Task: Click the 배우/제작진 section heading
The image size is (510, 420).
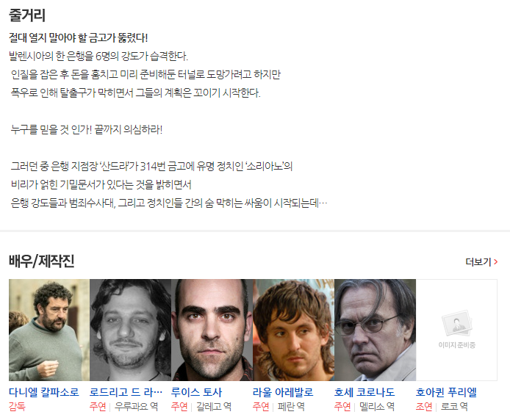Action: (x=42, y=261)
